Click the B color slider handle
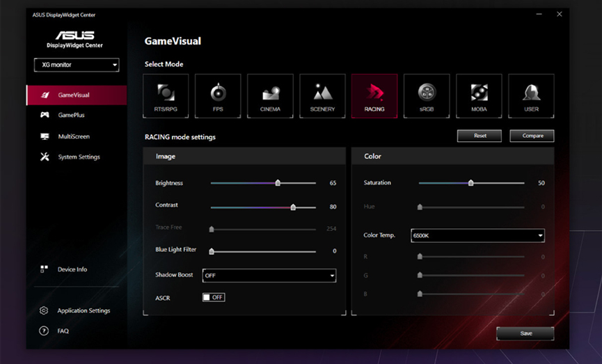Screen dimensions: 602x364 [x=420, y=294]
